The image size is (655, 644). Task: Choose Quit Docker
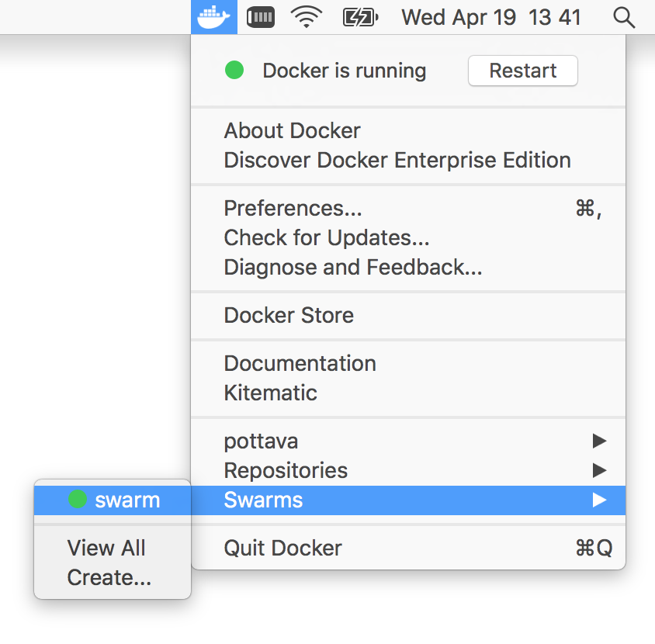[408, 548]
